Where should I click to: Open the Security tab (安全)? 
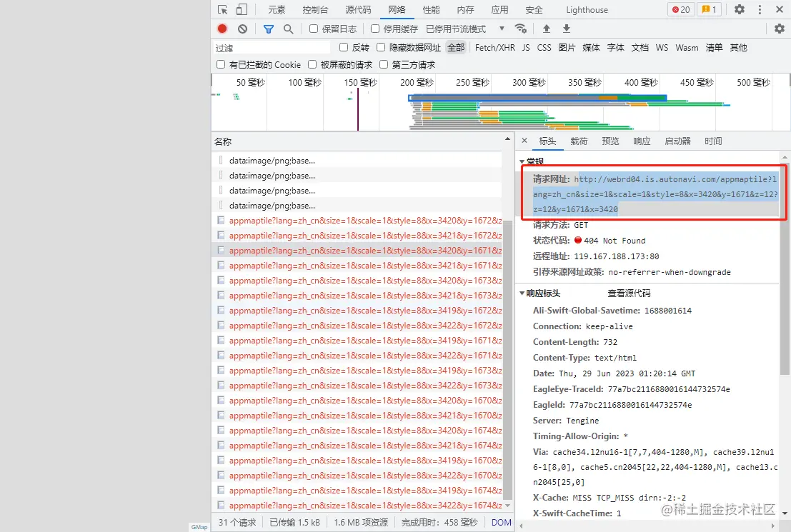(x=534, y=9)
